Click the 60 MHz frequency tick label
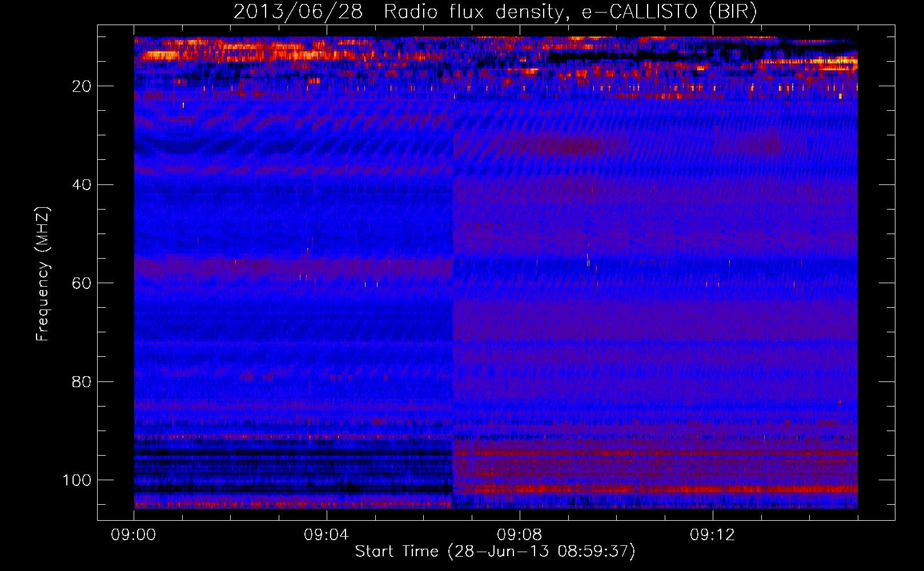This screenshot has height=571, width=924. click(x=82, y=283)
